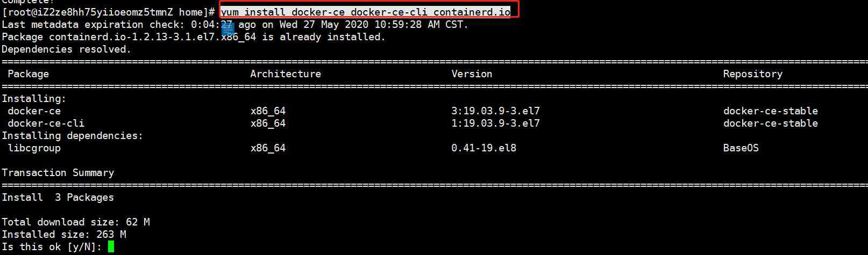
Task: Click the Repository column header
Action: pos(752,74)
